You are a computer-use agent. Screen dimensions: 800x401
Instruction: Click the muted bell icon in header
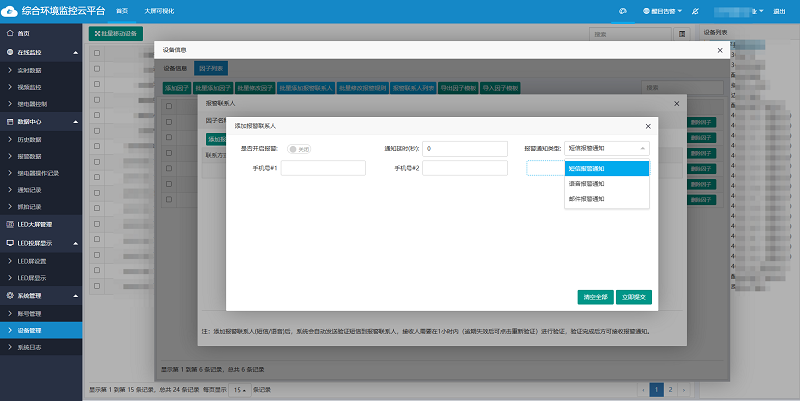click(x=695, y=10)
